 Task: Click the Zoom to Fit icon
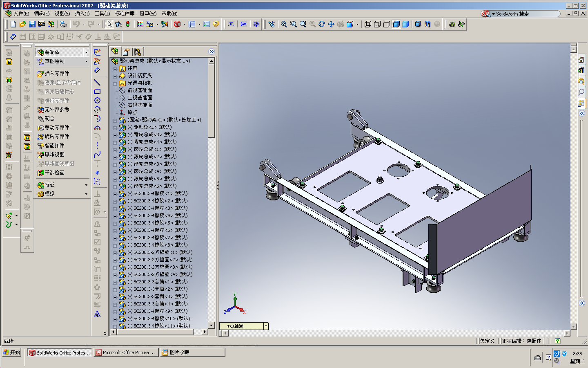(284, 24)
